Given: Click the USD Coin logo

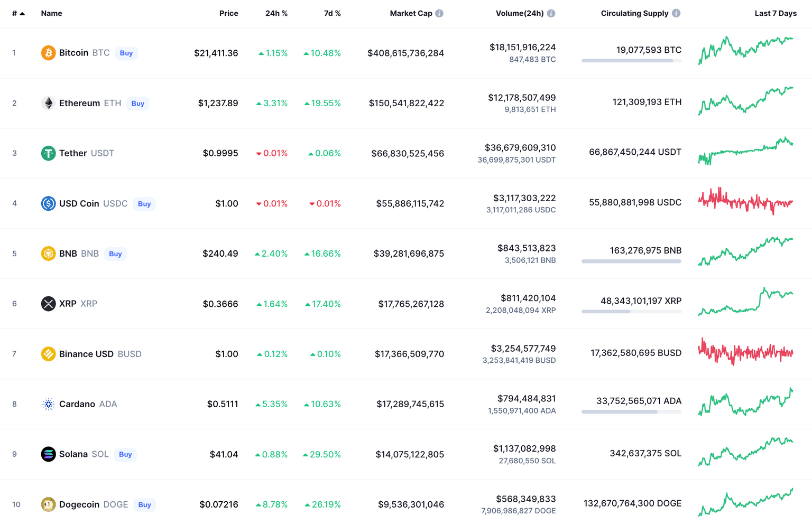Looking at the screenshot, I should [x=48, y=203].
